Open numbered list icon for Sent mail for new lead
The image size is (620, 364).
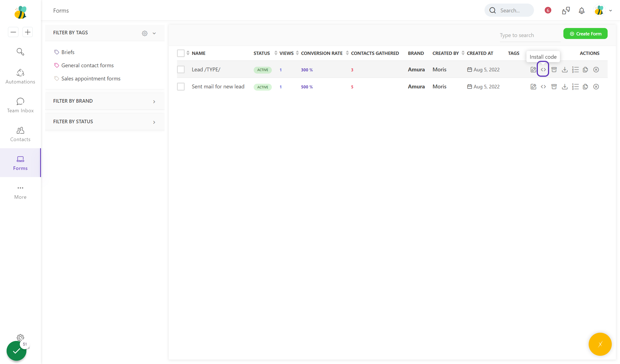click(575, 87)
